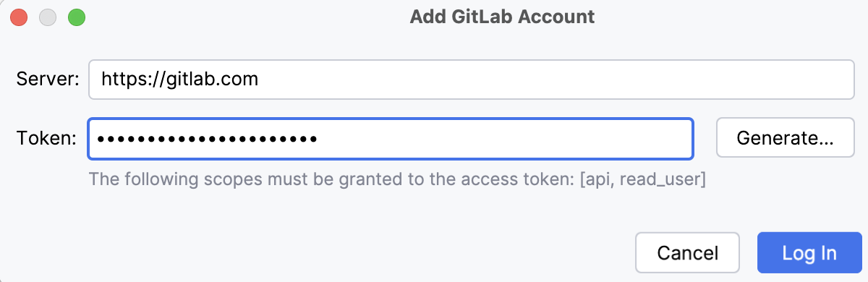Image resolution: width=868 pixels, height=282 pixels.
Task: Close the dialog with red window button
Action: click(20, 17)
